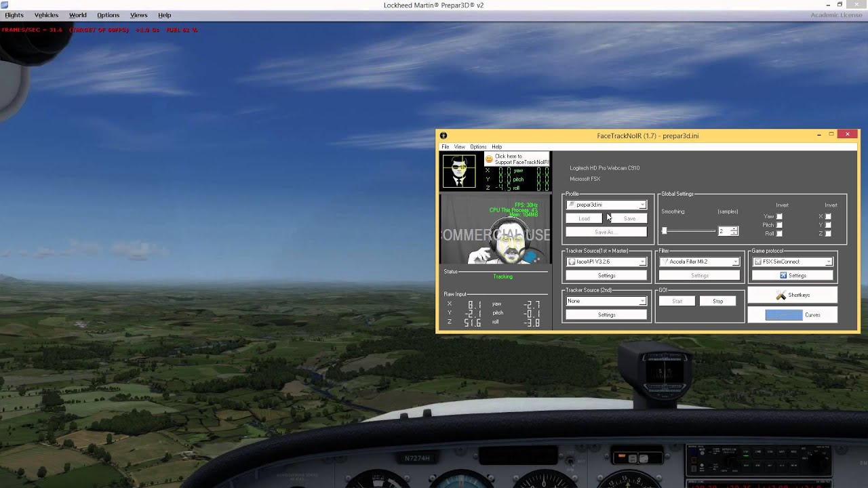Click 'Logitech HD Pro Webcam C910' text
This screenshot has height=488, width=868.
coord(604,168)
